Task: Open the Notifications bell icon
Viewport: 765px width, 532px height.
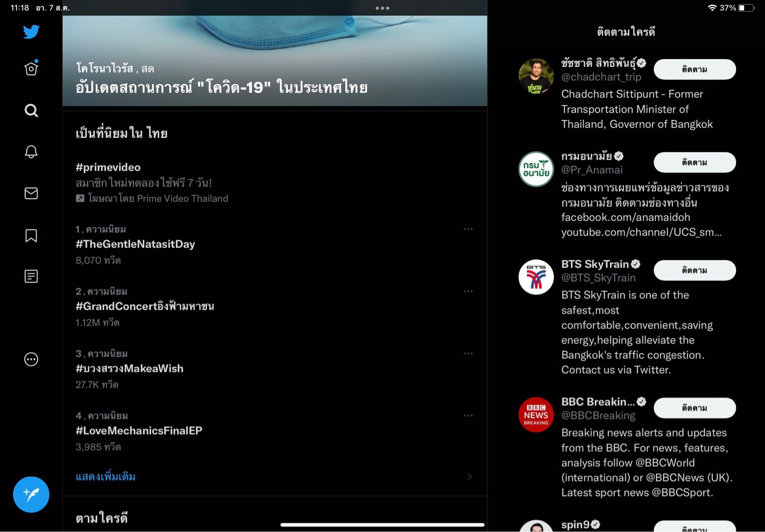Action: point(31,151)
